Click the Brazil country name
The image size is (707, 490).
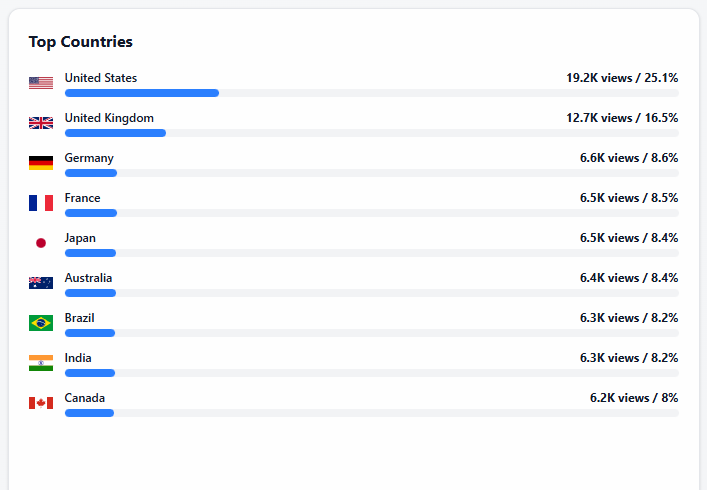click(80, 318)
